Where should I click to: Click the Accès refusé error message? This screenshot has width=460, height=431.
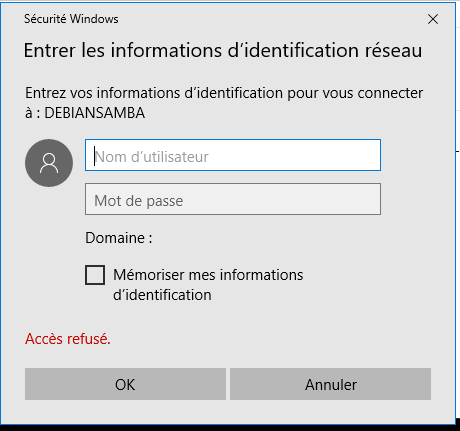[68, 339]
